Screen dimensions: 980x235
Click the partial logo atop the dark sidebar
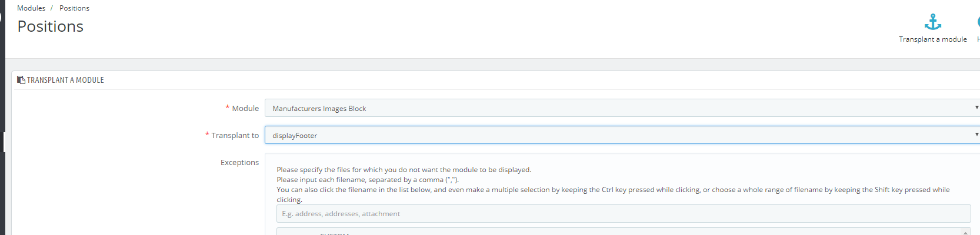1,16
